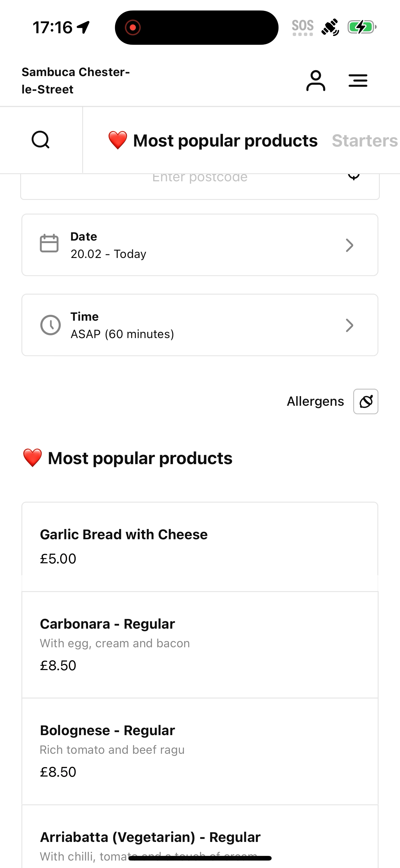The height and width of the screenshot is (868, 400).
Task: Expand the Time chevron arrow
Action: point(349,325)
